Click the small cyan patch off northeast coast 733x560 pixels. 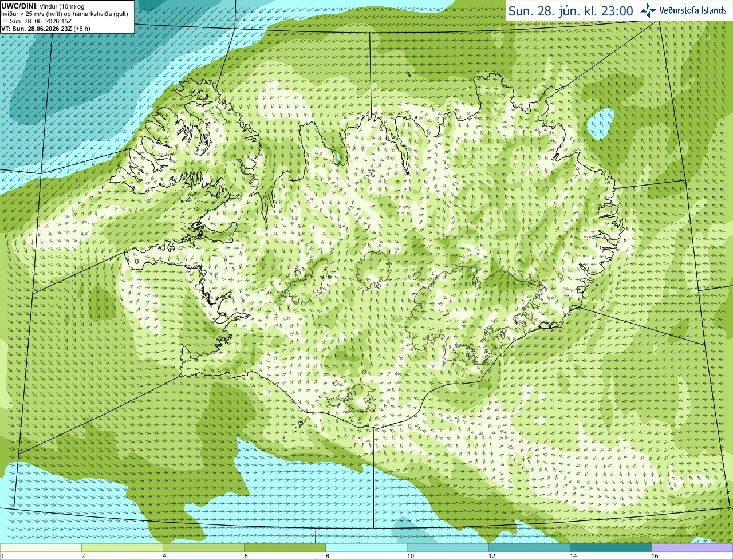tap(601, 124)
